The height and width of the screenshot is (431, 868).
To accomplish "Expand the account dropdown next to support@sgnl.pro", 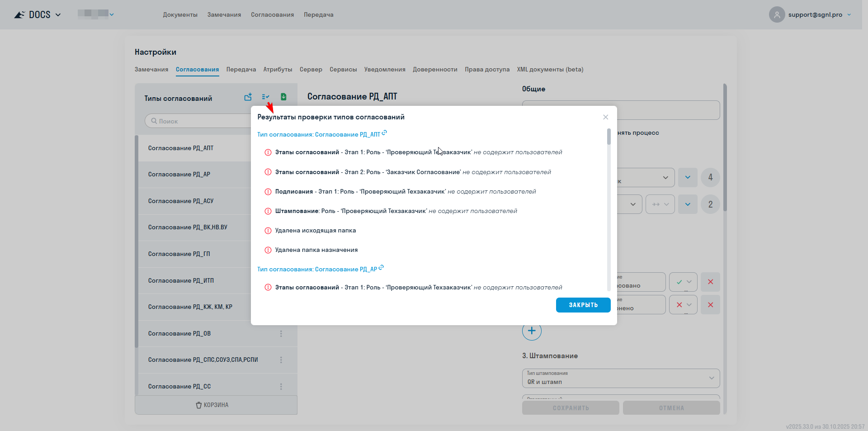I will [x=849, y=14].
